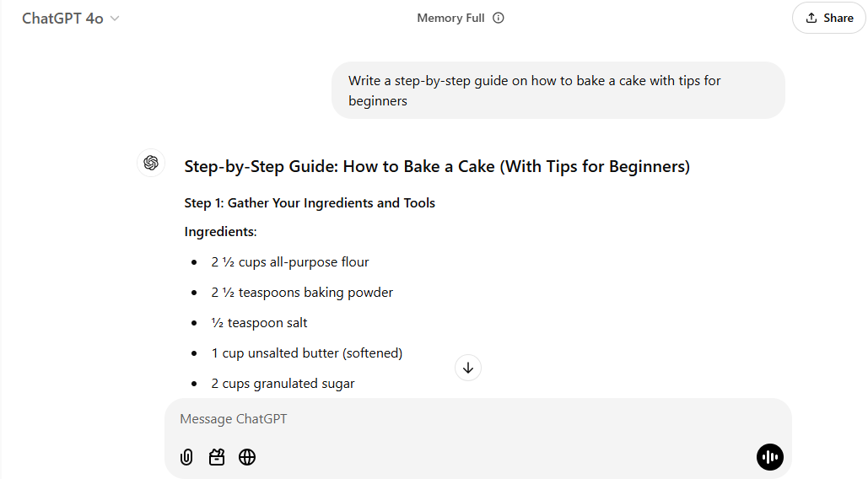Image resolution: width=868 pixels, height=479 pixels.
Task: Click the Step 1 Gather Your Ingredients heading
Action: [x=310, y=203]
